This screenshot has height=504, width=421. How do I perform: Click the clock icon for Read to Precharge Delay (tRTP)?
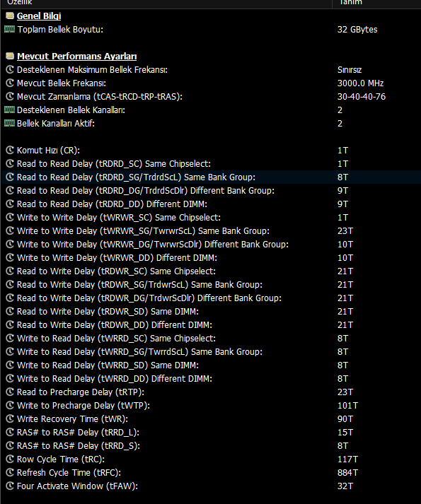(x=10, y=392)
